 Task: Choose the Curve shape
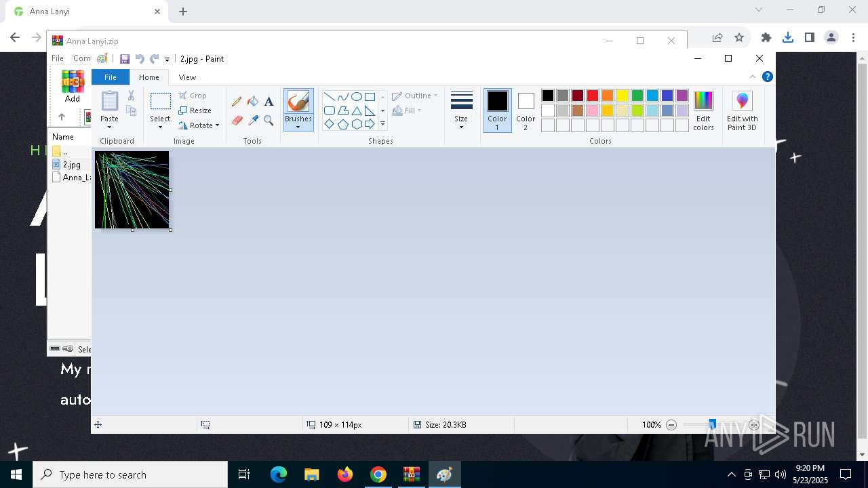[343, 97]
